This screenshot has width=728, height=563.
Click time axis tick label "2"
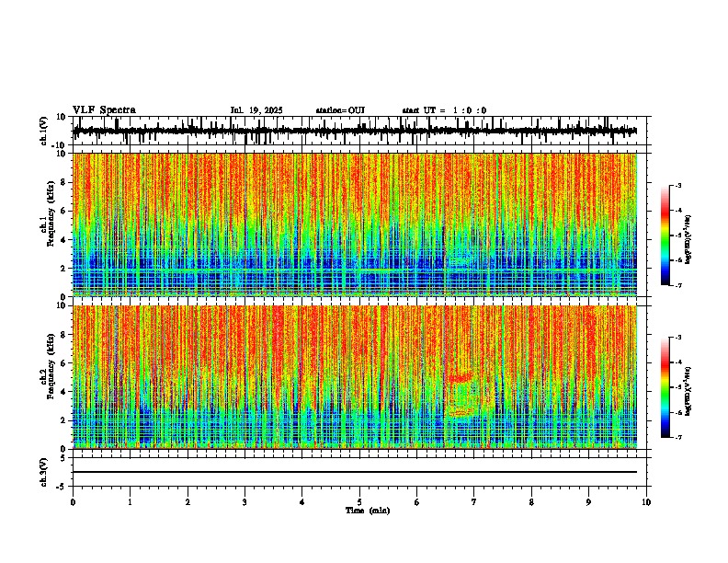tap(188, 502)
